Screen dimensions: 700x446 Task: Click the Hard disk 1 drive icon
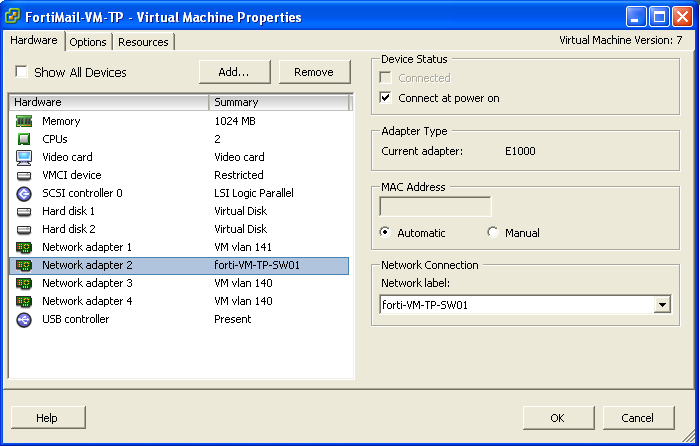coord(24,211)
